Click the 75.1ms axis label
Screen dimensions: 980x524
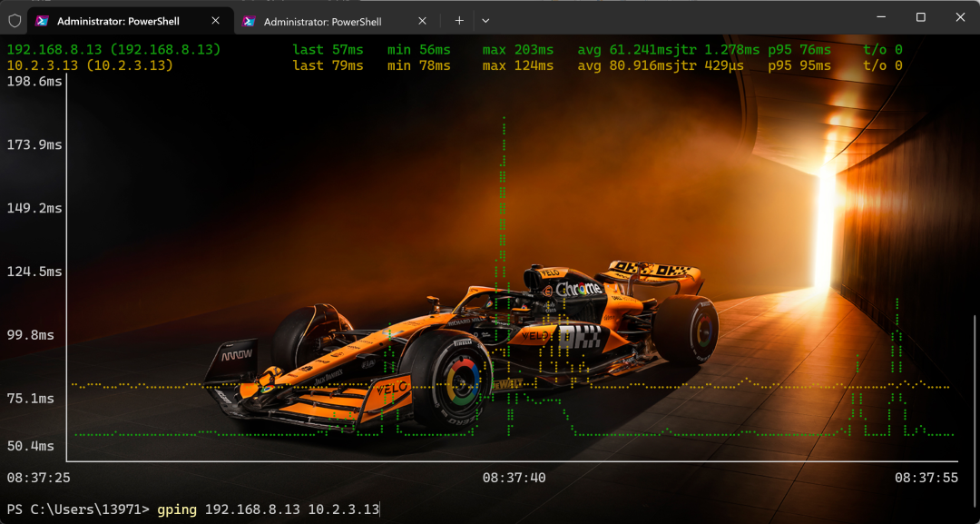click(31, 399)
